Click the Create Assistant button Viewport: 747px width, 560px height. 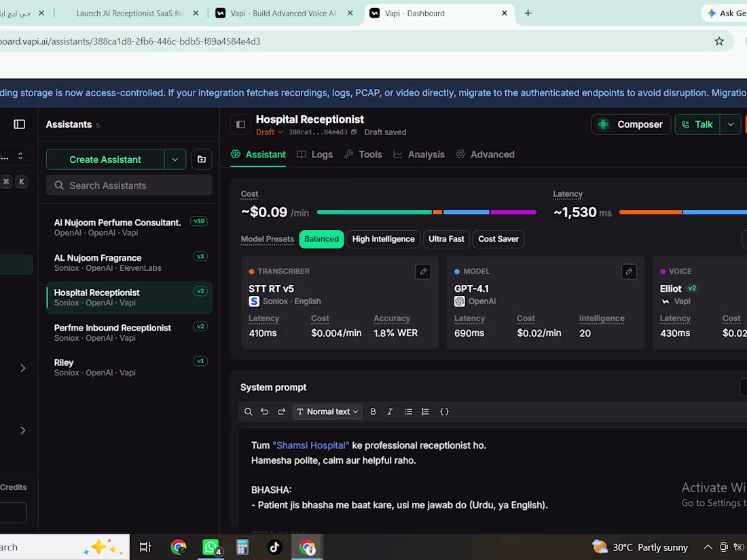coord(105,160)
